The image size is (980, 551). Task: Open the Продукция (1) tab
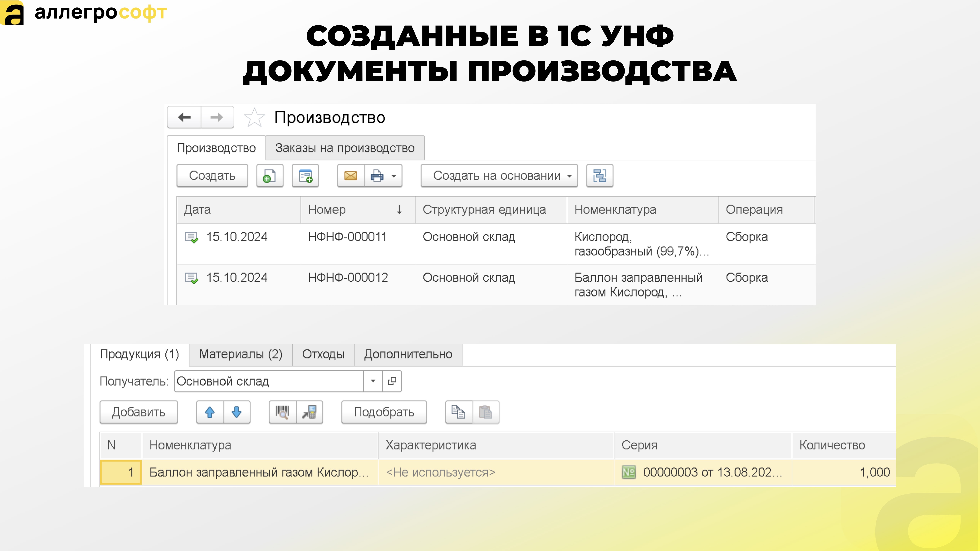click(140, 354)
